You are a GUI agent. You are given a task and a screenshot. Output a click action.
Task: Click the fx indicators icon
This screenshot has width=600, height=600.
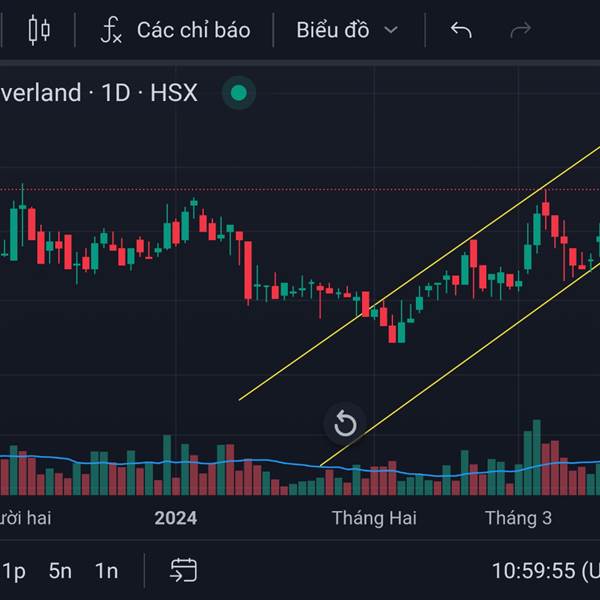point(111,30)
